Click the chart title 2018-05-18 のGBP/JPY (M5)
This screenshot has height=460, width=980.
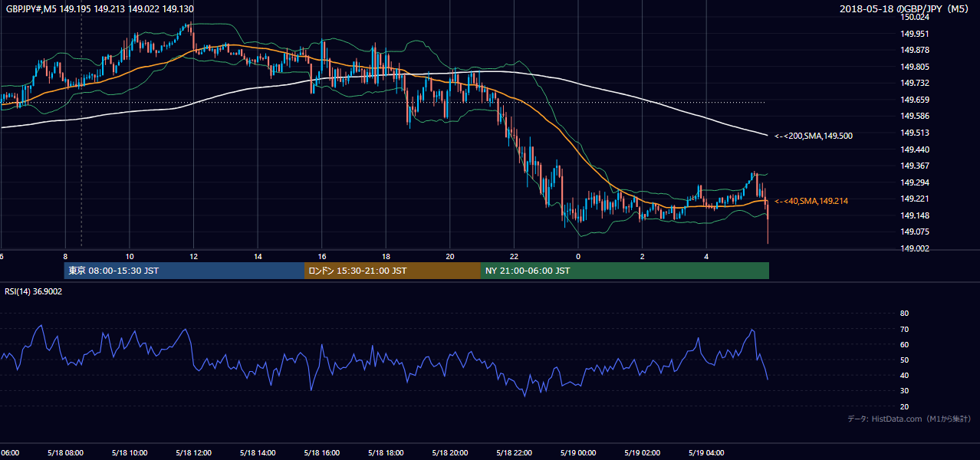[x=906, y=8]
